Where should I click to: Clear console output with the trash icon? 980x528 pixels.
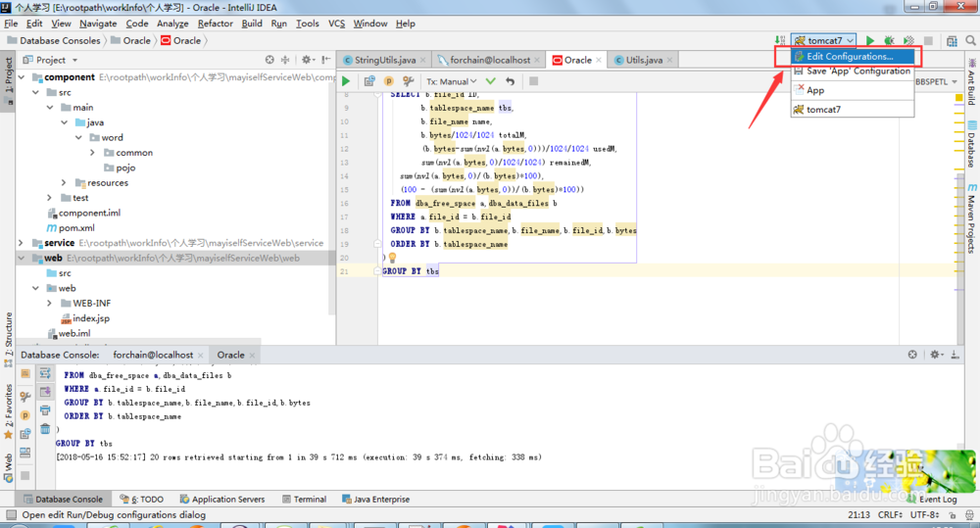tap(45, 429)
